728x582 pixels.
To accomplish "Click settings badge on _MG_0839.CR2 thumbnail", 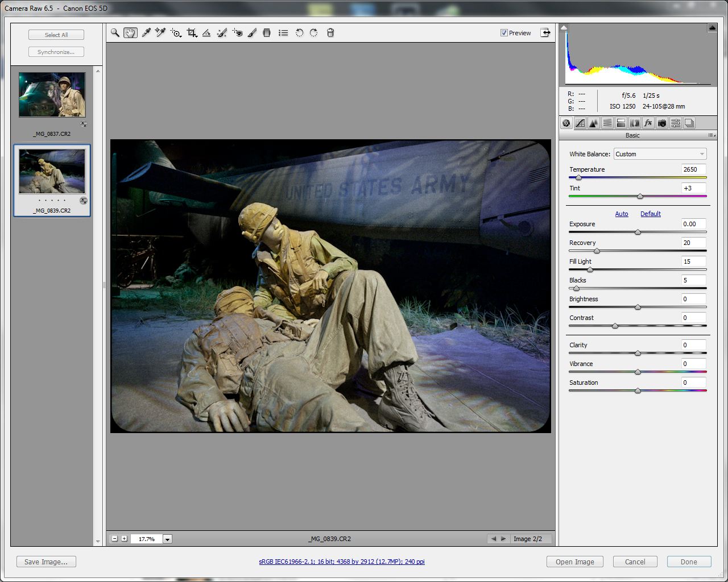I will 84,201.
